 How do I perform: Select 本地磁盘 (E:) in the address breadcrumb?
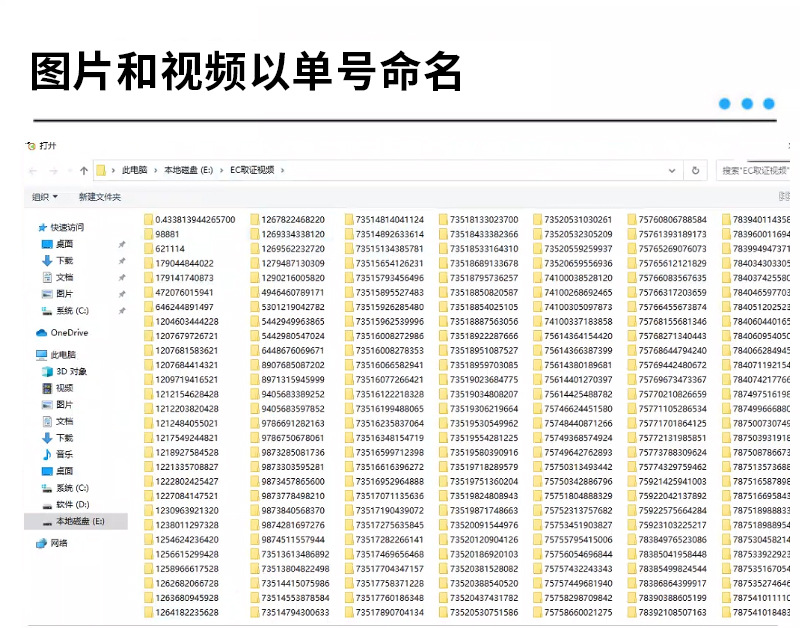pyautogui.click(x=188, y=170)
